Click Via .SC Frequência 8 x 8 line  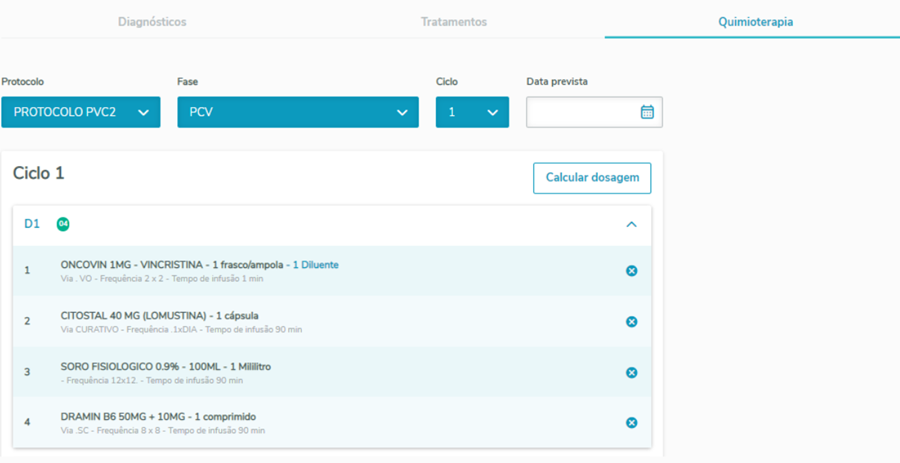pos(162,430)
